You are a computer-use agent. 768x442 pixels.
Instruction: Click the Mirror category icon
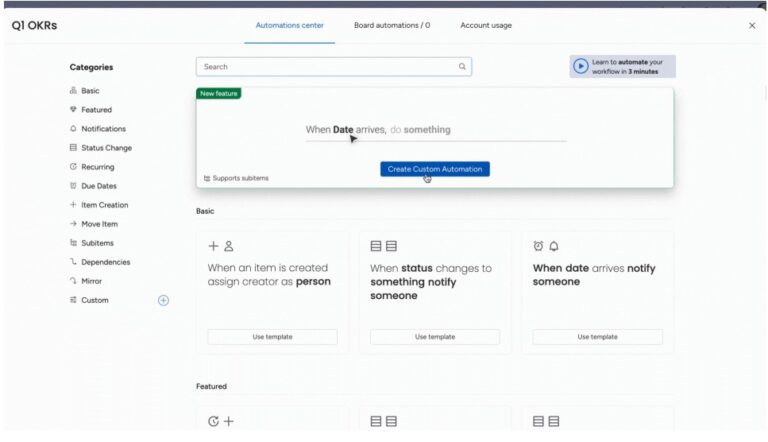(73, 281)
